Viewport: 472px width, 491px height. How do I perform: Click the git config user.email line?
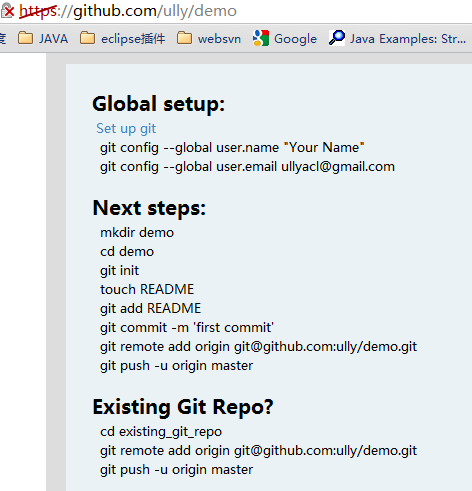(247, 166)
